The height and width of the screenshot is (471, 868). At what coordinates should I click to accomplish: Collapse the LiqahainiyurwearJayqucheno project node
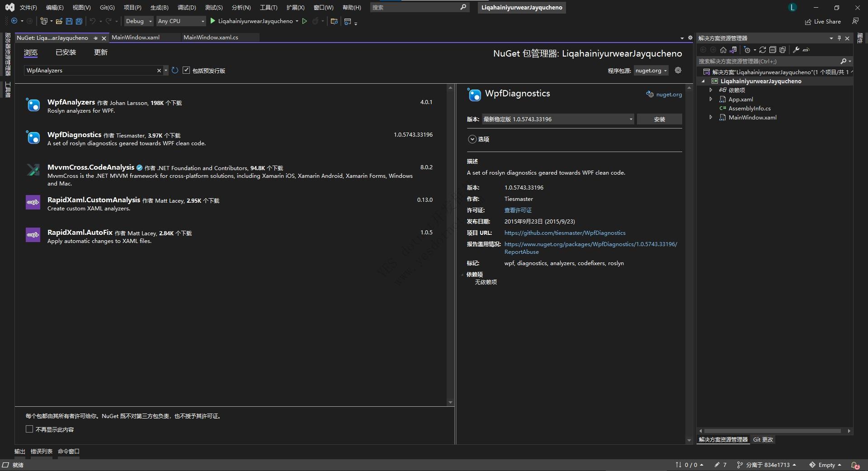(703, 81)
